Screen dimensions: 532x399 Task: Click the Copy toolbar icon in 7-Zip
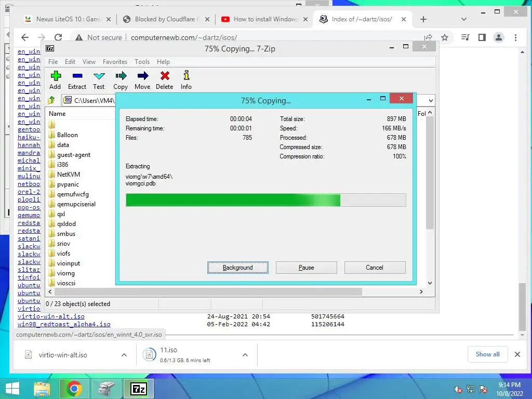121,76
